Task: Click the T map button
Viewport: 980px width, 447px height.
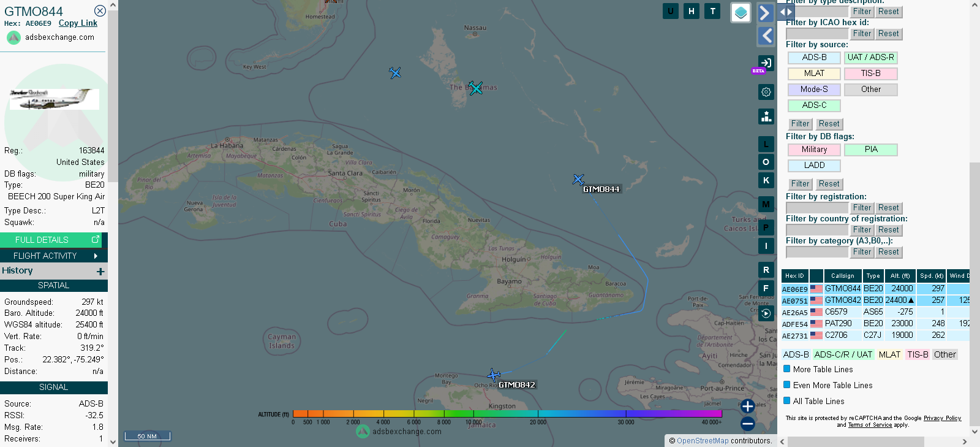Action: [712, 11]
